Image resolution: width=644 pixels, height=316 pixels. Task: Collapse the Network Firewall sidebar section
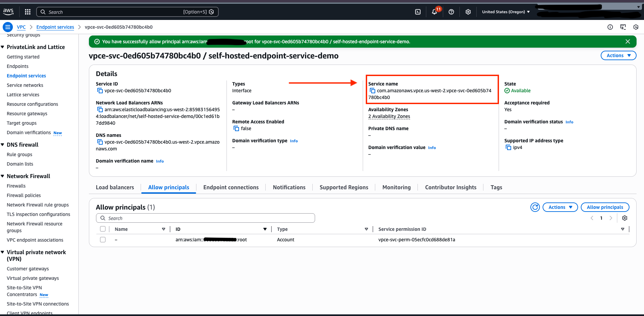pyautogui.click(x=3, y=176)
